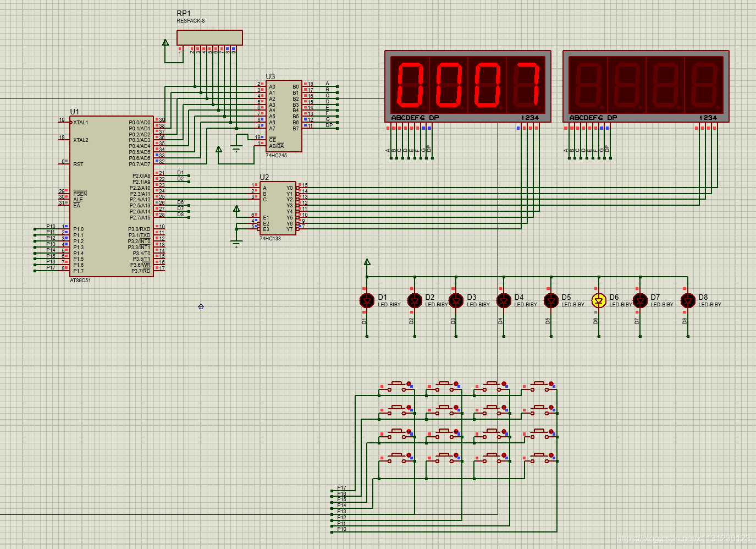756x549 pixels.
Task: Push the bottom-left keypad button
Action: click(x=397, y=458)
